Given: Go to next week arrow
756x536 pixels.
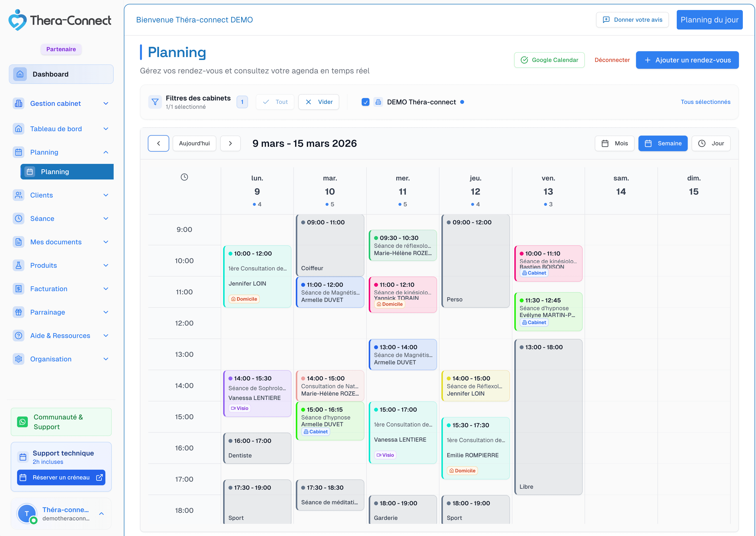Looking at the screenshot, I should 230,143.
